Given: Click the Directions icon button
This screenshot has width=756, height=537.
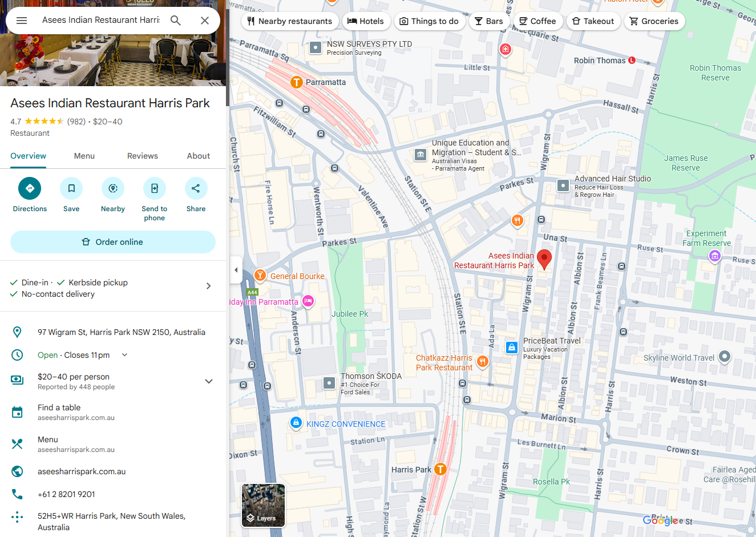Looking at the screenshot, I should click(x=30, y=188).
